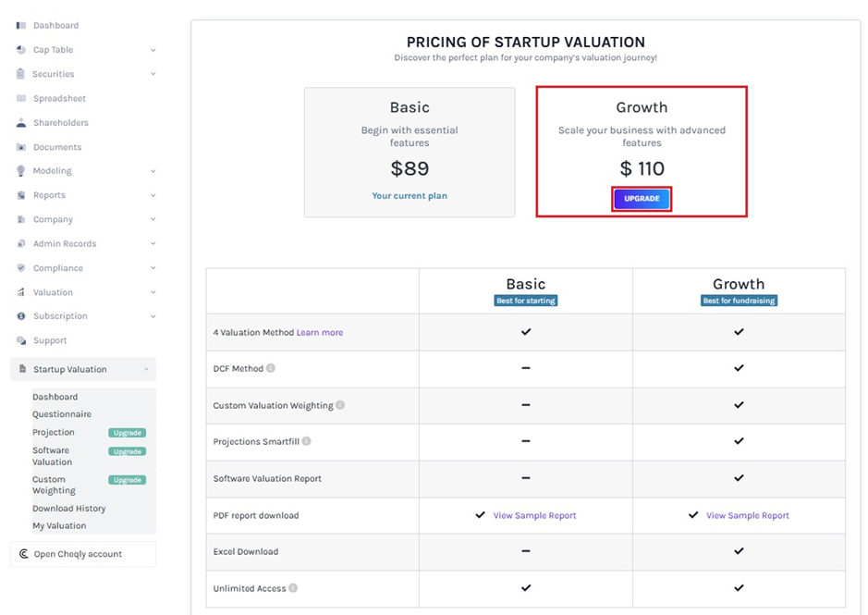
Task: Click the info icon beside Unlimited Access
Action: (293, 588)
